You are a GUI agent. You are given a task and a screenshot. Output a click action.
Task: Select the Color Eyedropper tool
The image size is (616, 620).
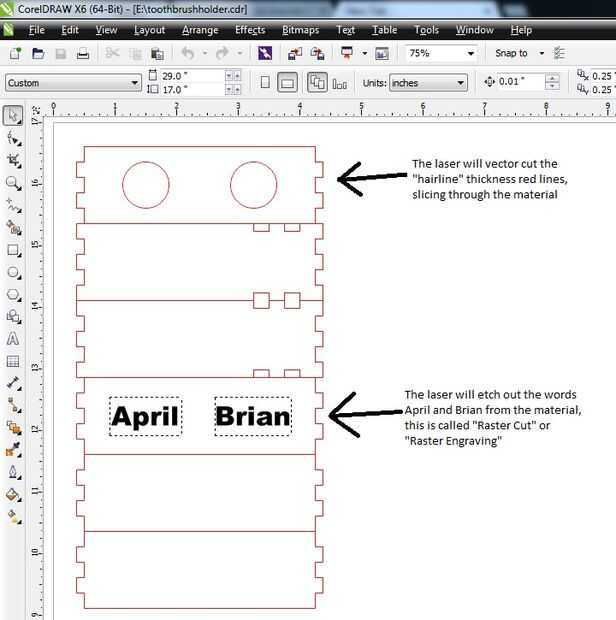[13, 450]
